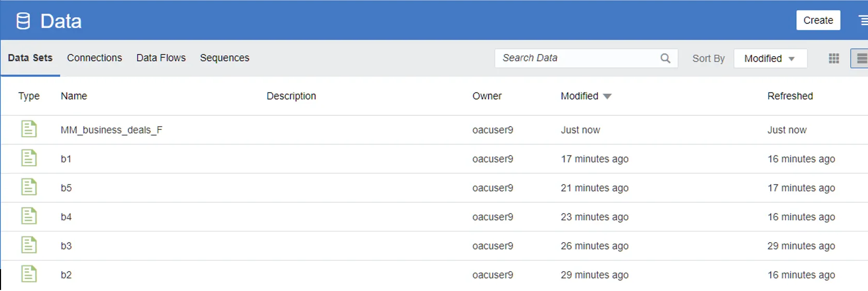868x291 pixels.
Task: Sort by the Owner column header
Action: [x=486, y=96]
